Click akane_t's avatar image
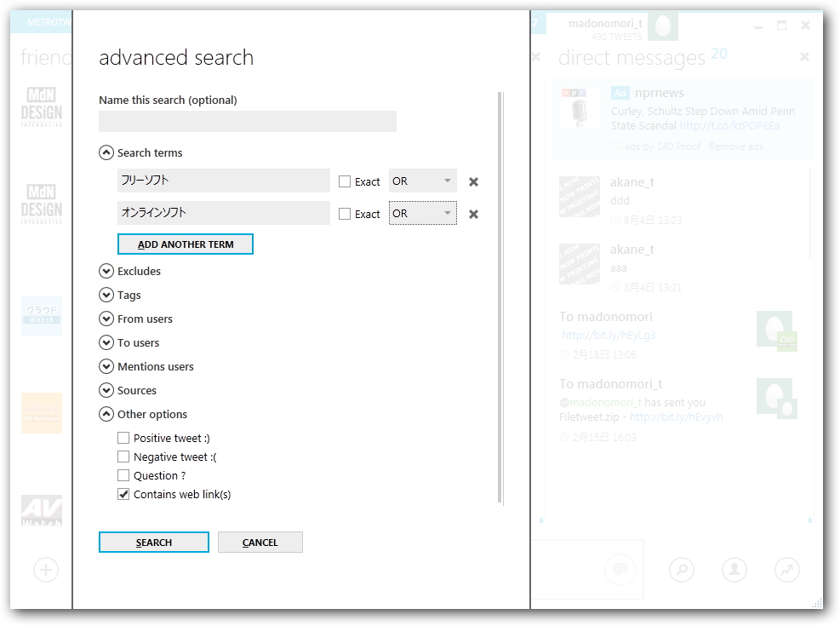 coord(579,197)
